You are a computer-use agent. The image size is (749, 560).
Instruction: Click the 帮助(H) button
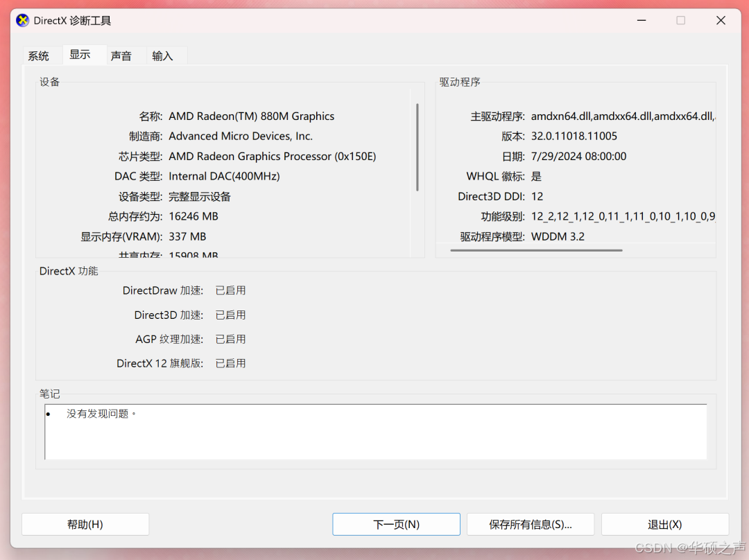(x=85, y=524)
